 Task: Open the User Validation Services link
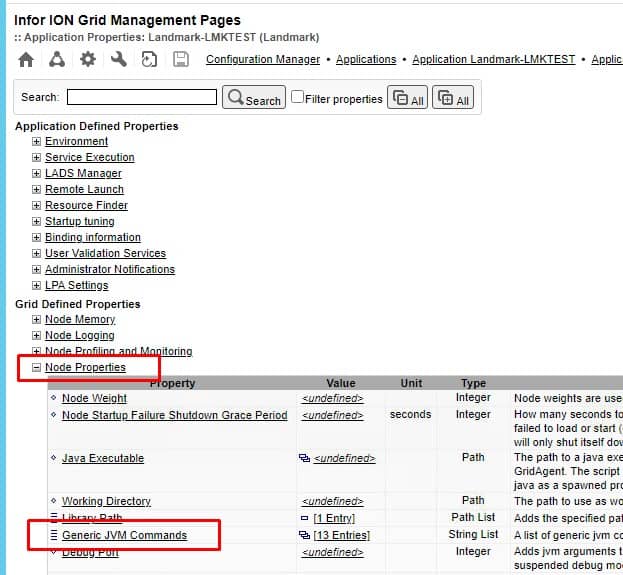(x=105, y=253)
